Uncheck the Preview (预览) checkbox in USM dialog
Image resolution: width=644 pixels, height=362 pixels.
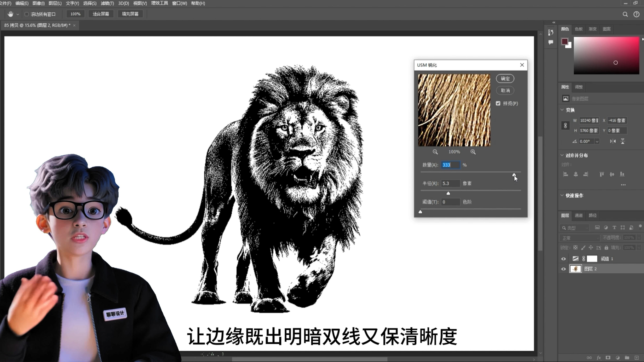(498, 103)
